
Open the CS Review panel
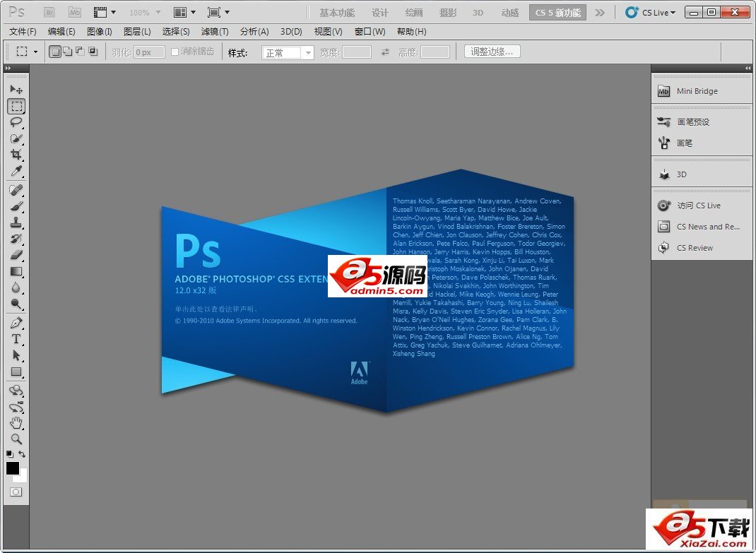(695, 248)
